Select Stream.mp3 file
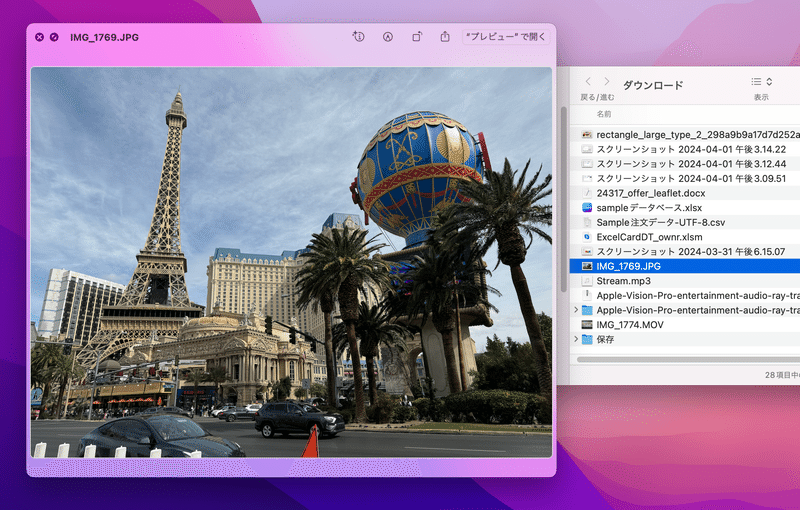The width and height of the screenshot is (800, 510). tap(685, 281)
